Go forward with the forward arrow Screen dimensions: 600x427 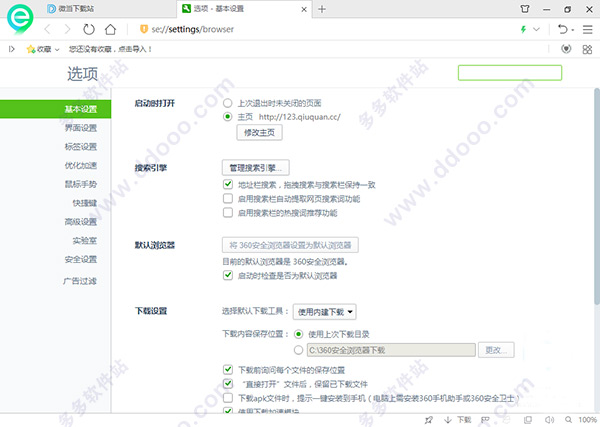pos(67,29)
